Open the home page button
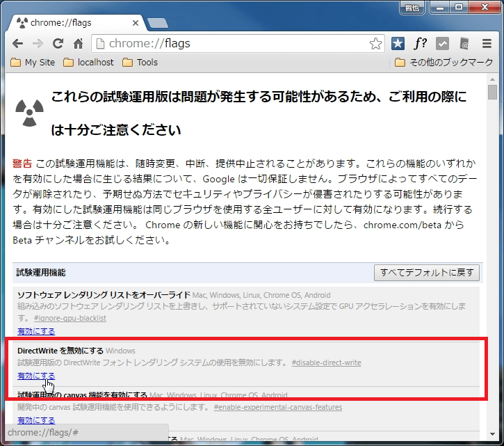 tap(78, 43)
